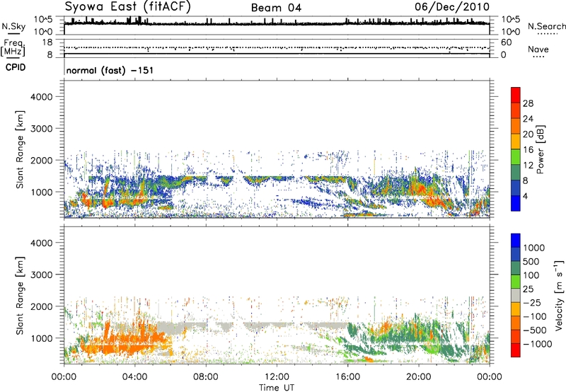
Task: Click the "16" label on power colorbar
Action: (x=528, y=150)
